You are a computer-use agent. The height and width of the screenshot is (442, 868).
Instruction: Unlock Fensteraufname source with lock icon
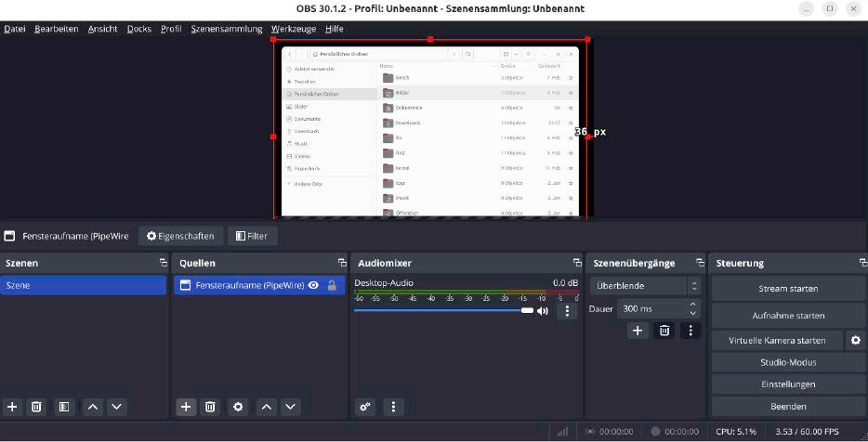(332, 285)
